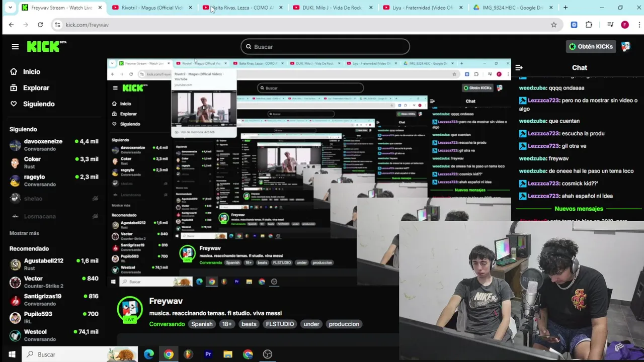Viewport: 644px width, 362px height.
Task: Open recommended channel Westcol
Action: click(54, 335)
